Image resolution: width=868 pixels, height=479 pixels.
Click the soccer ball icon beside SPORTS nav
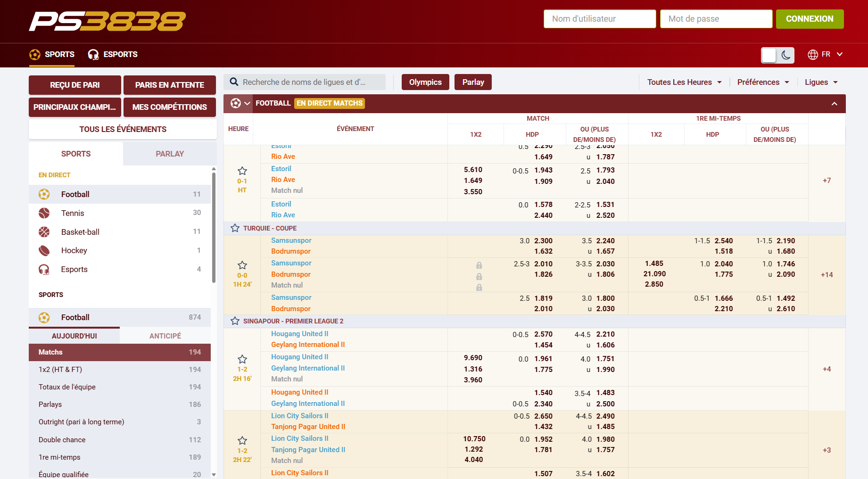click(x=35, y=55)
